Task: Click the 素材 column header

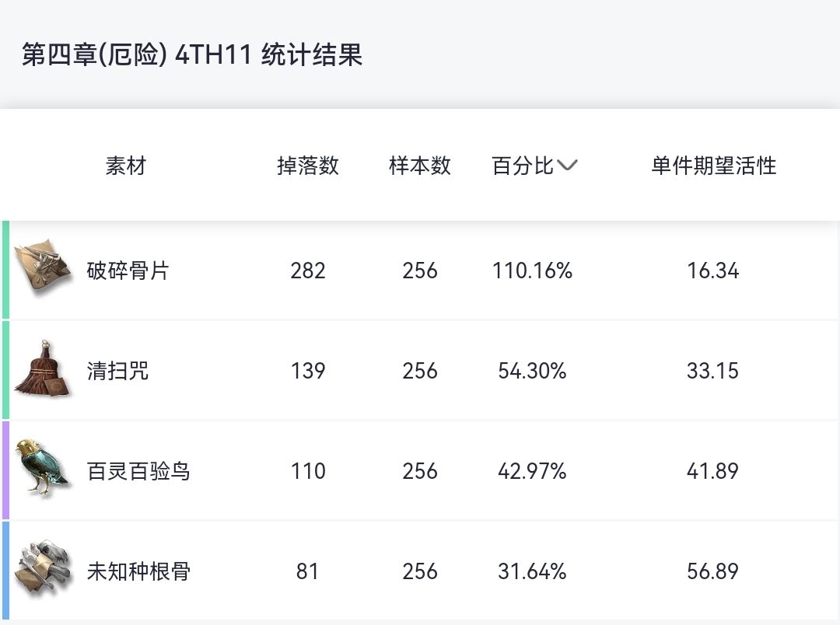Action: click(126, 166)
